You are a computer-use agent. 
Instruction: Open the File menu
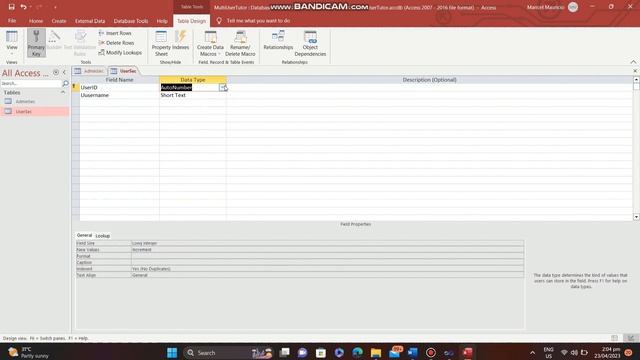click(12, 21)
